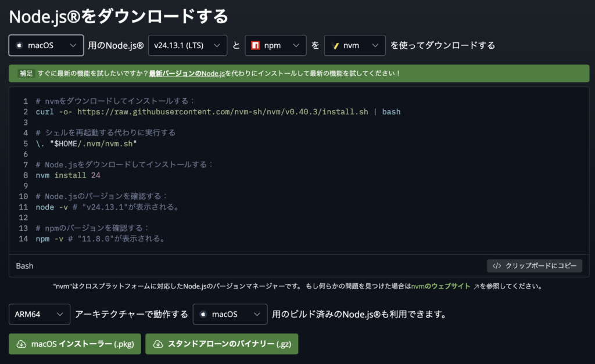Copy code with クリップボードにコピー button

coord(534,266)
